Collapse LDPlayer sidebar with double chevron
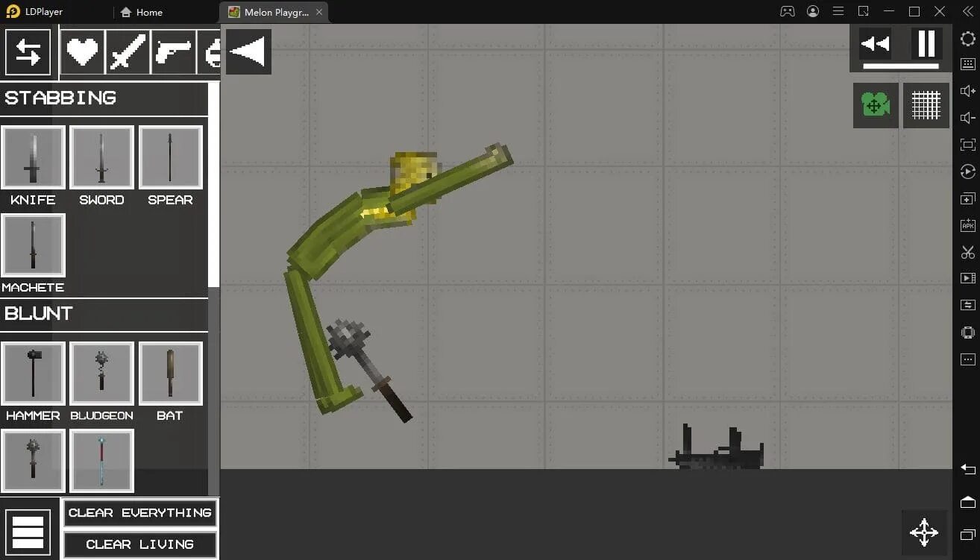Screen dimensions: 980x560 coord(967,12)
